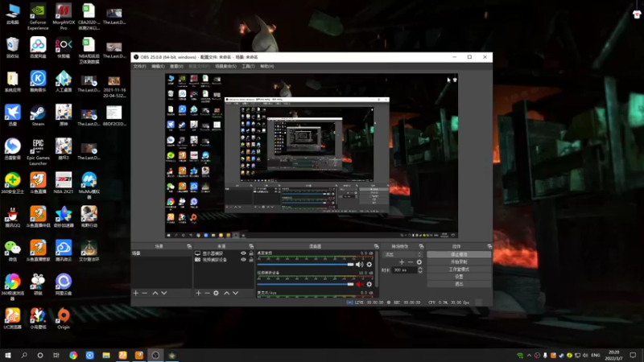The image size is (644, 362).
Task: Toggle lock on video capture device source
Action: (251, 260)
